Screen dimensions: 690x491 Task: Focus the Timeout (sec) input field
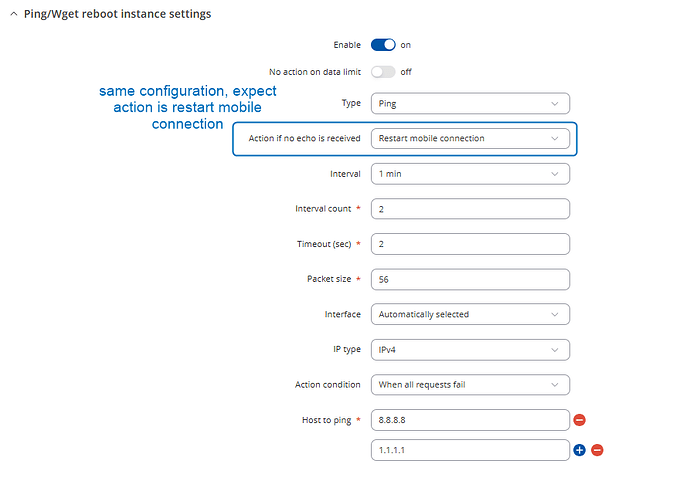pyautogui.click(x=469, y=244)
